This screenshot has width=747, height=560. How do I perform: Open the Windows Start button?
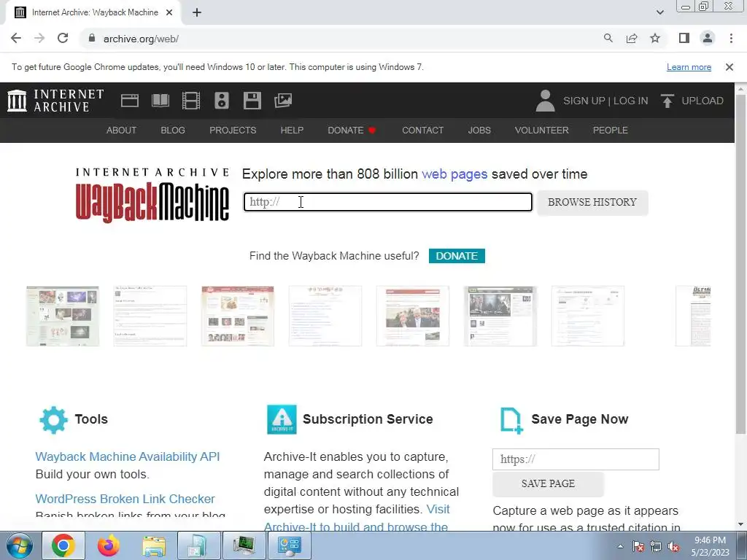(19, 545)
